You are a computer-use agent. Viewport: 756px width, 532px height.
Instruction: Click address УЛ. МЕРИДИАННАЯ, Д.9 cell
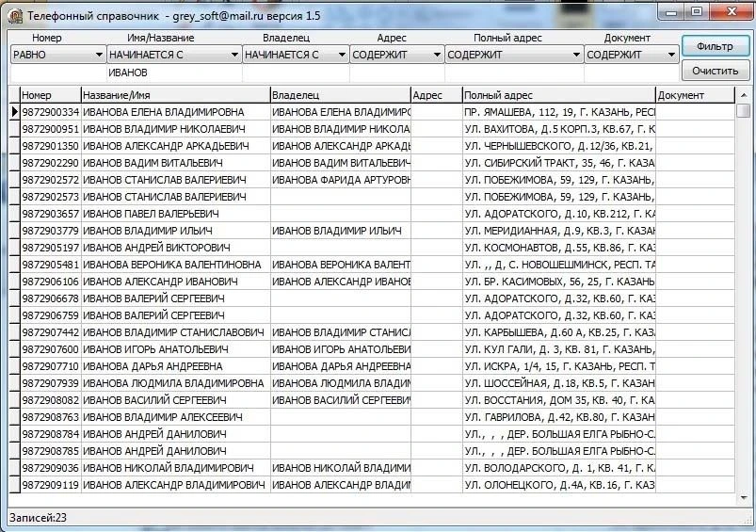pyautogui.click(x=559, y=231)
